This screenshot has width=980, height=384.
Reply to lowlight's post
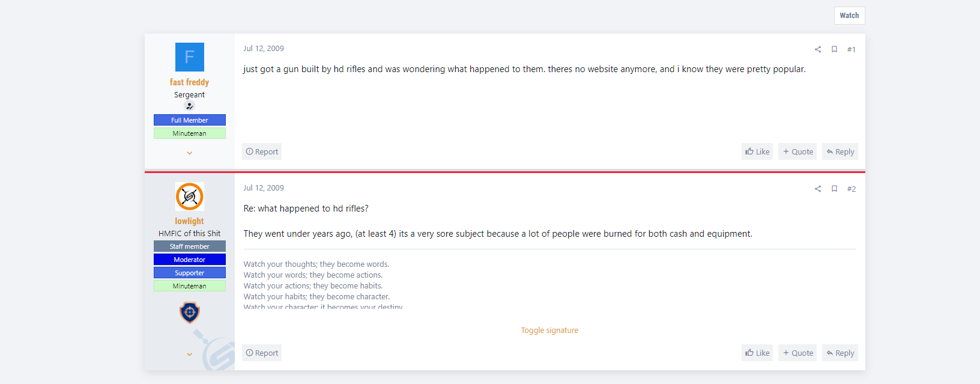click(840, 353)
